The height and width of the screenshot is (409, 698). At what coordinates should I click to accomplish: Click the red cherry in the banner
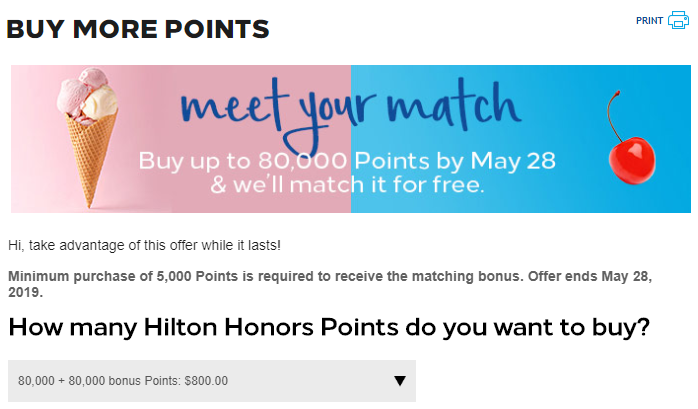(x=632, y=160)
